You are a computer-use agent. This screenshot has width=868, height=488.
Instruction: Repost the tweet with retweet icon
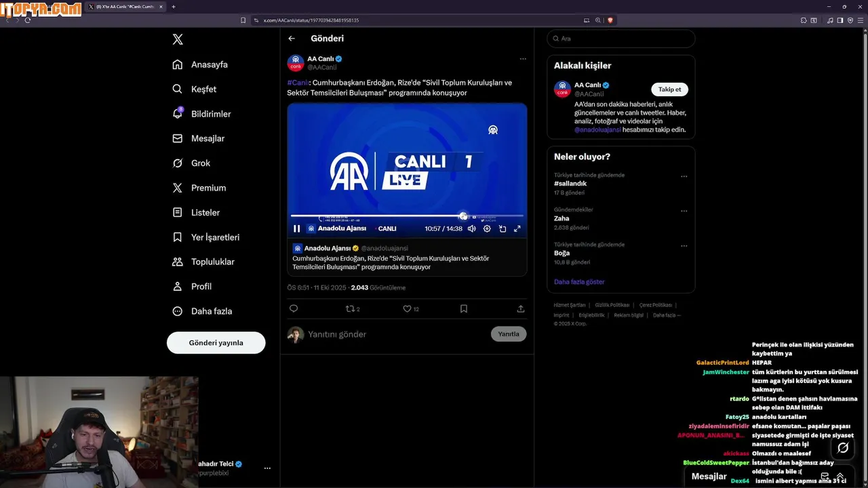coord(350,308)
